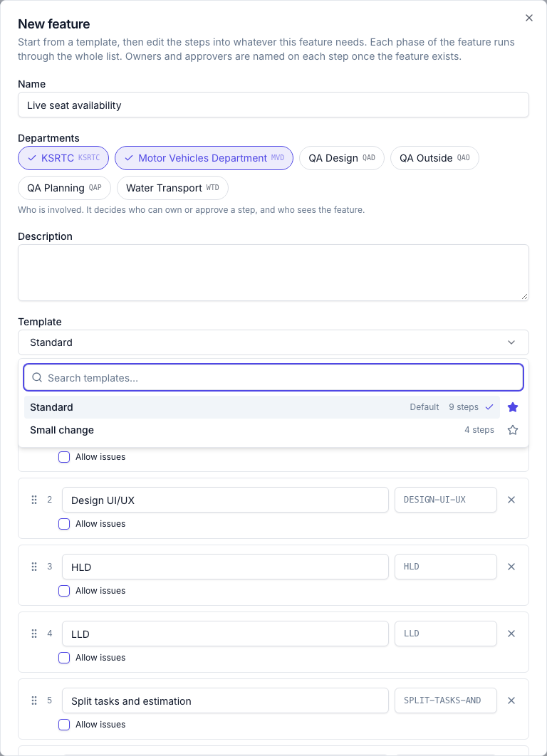Grab the drag handle of HLD step 3
Image resolution: width=547 pixels, height=756 pixels.
[x=34, y=567]
